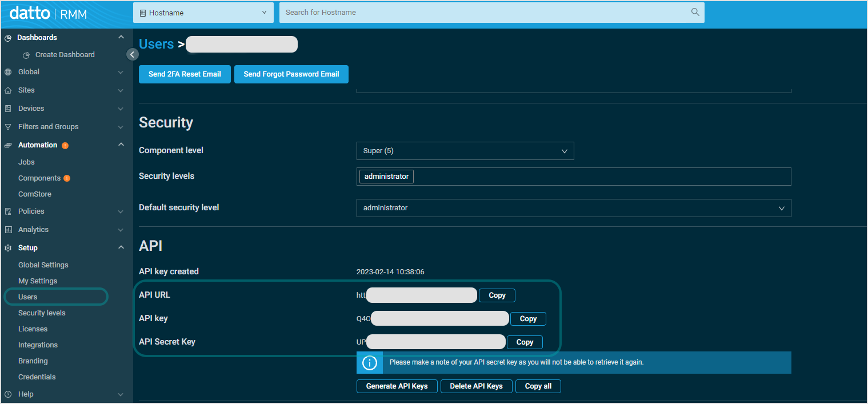Screen dimensions: 868x404
Task: Select My Settings in the Setup menu
Action: coord(38,281)
